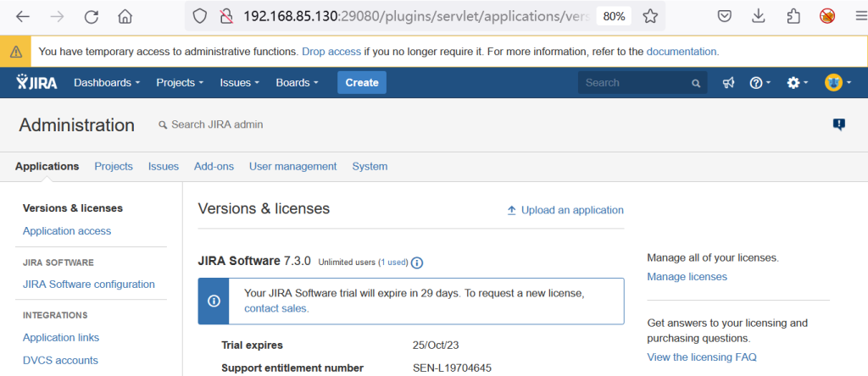Click the blue Create button
Image resolution: width=868 pixels, height=376 pixels.
point(362,82)
